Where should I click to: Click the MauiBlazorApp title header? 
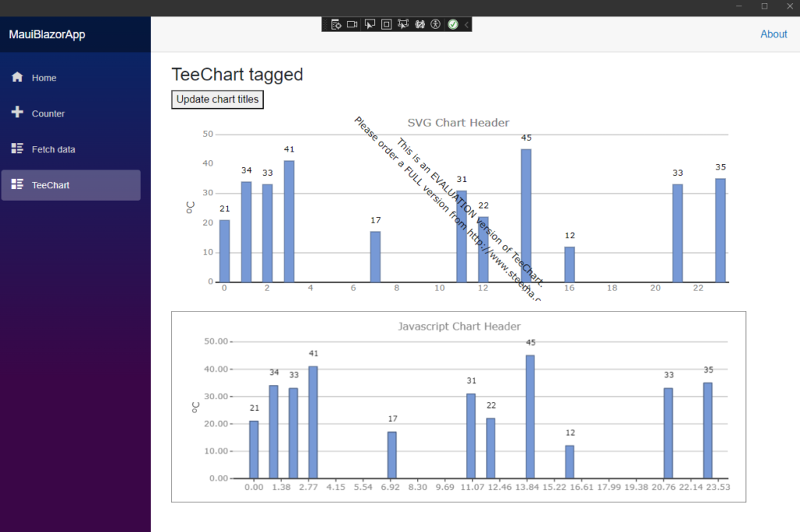(x=48, y=34)
